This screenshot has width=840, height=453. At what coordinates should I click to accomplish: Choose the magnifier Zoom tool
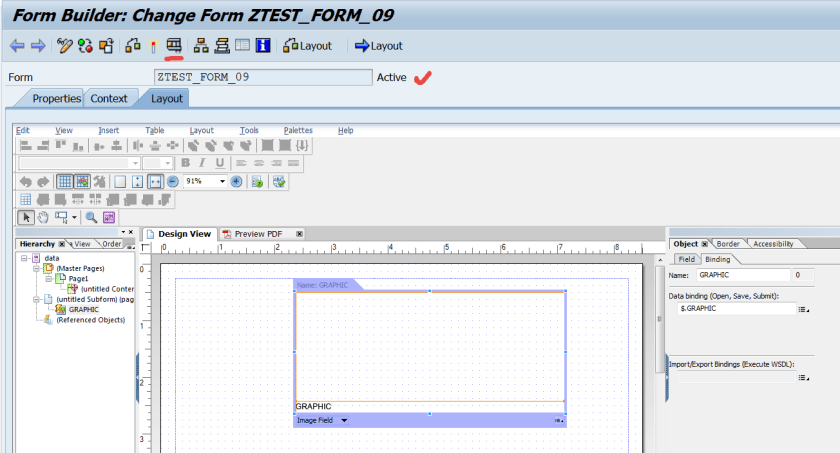click(x=92, y=217)
